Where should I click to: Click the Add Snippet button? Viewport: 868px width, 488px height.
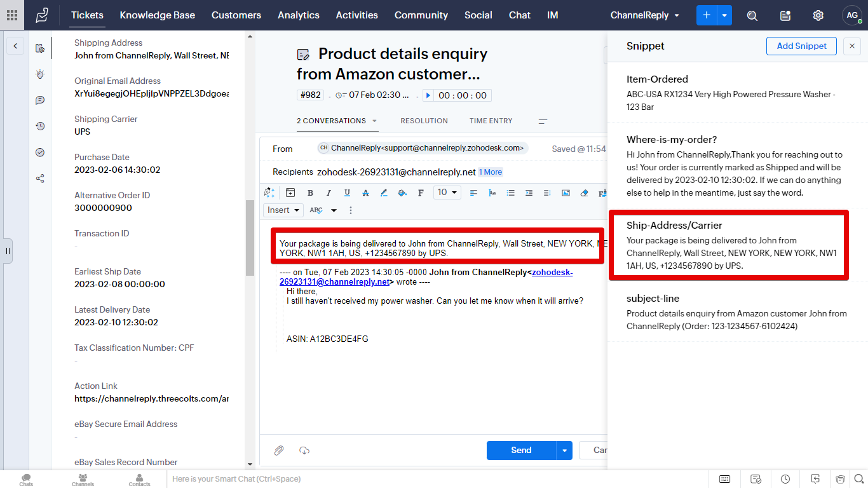802,46
